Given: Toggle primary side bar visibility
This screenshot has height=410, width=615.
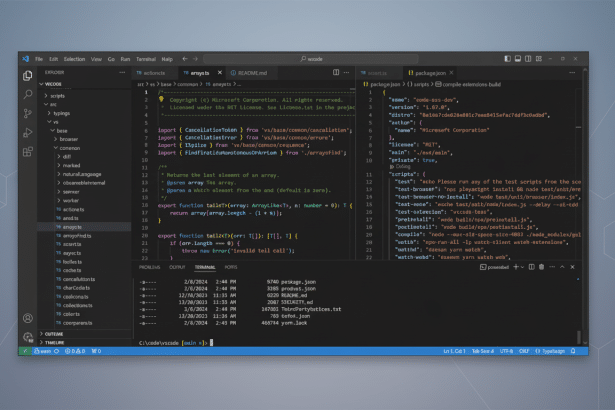Looking at the screenshot, I should [x=508, y=59].
